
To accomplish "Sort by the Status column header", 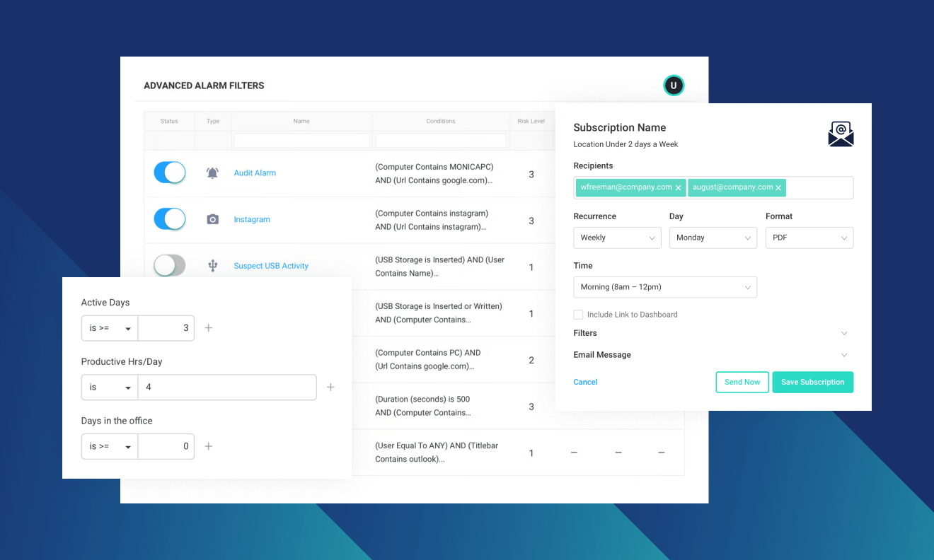I will point(169,121).
